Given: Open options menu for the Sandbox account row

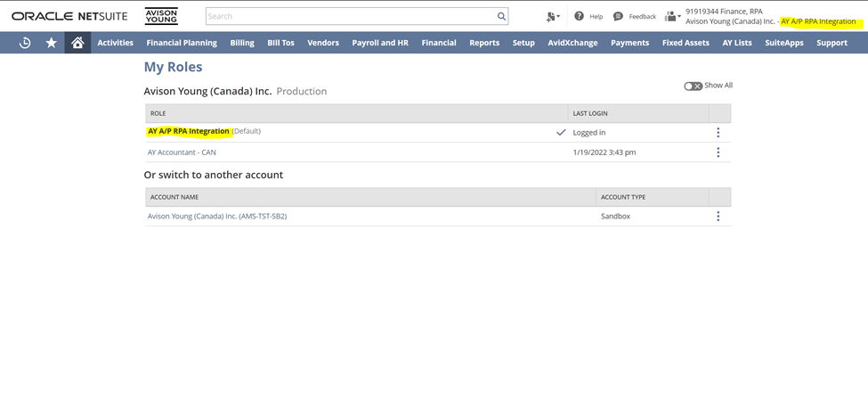Looking at the screenshot, I should click(718, 216).
